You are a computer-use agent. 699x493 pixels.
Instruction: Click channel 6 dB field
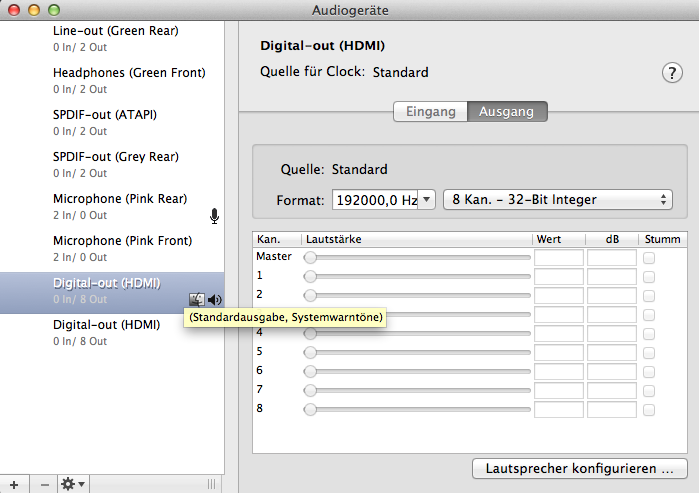612,372
